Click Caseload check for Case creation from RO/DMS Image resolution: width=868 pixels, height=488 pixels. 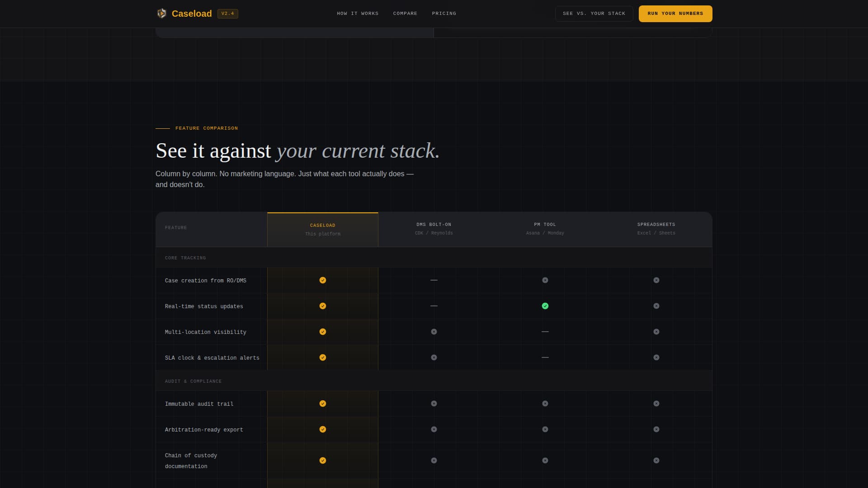323,280
